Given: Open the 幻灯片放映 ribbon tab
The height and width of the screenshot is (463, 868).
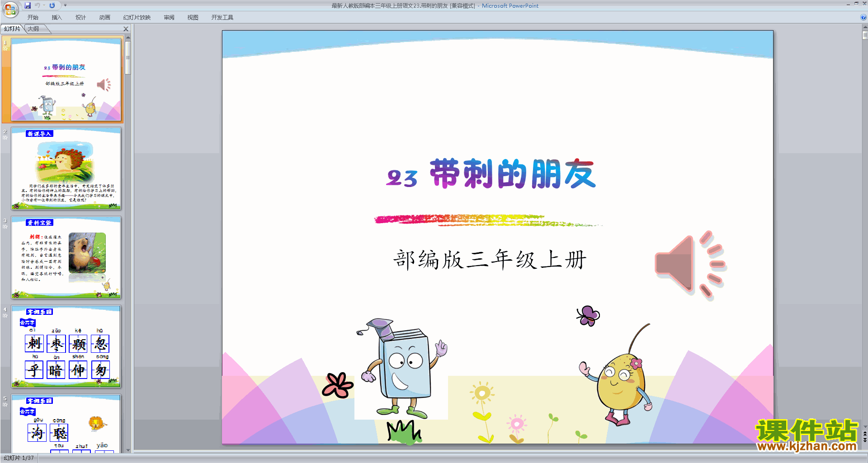Looking at the screenshot, I should [137, 18].
